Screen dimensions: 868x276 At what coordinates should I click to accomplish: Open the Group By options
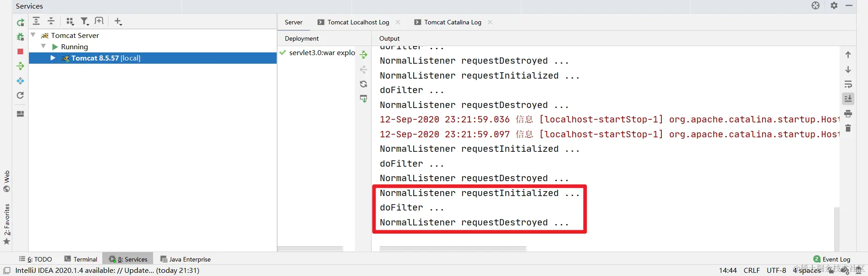(70, 21)
